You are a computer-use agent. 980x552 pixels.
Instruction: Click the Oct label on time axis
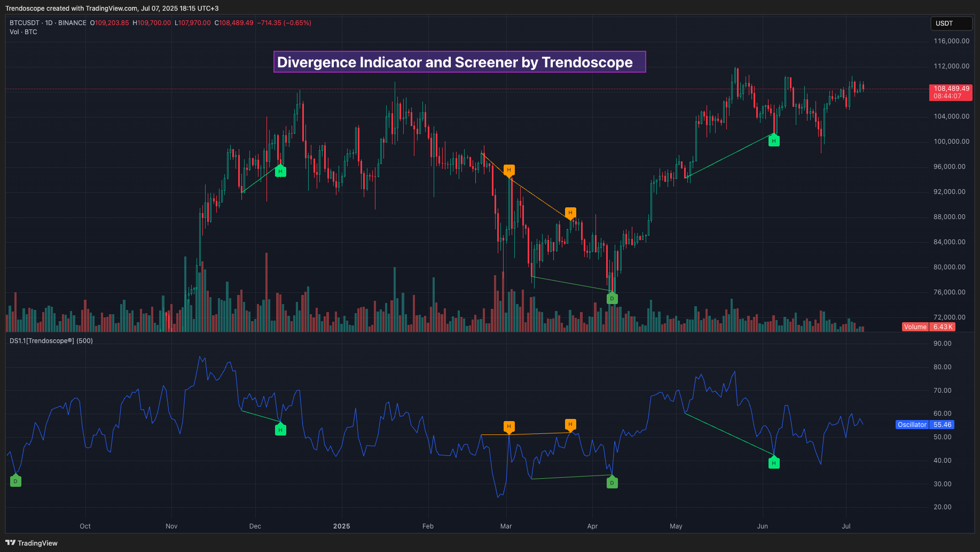click(x=85, y=526)
